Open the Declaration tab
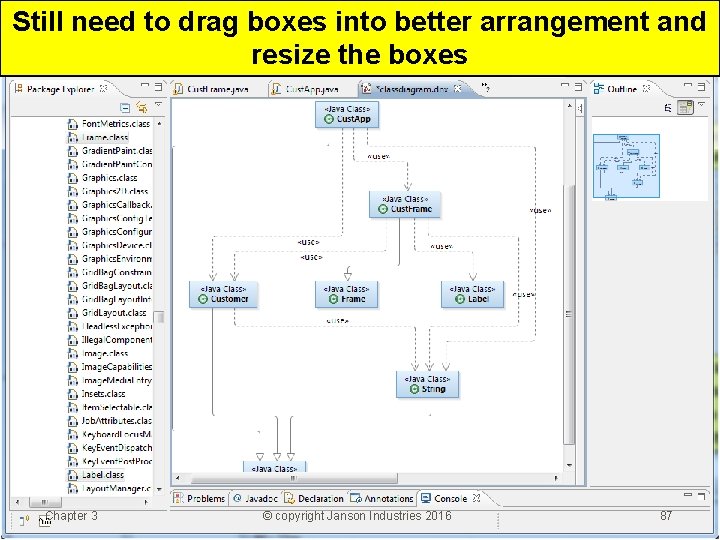The height and width of the screenshot is (540, 720). click(314, 499)
